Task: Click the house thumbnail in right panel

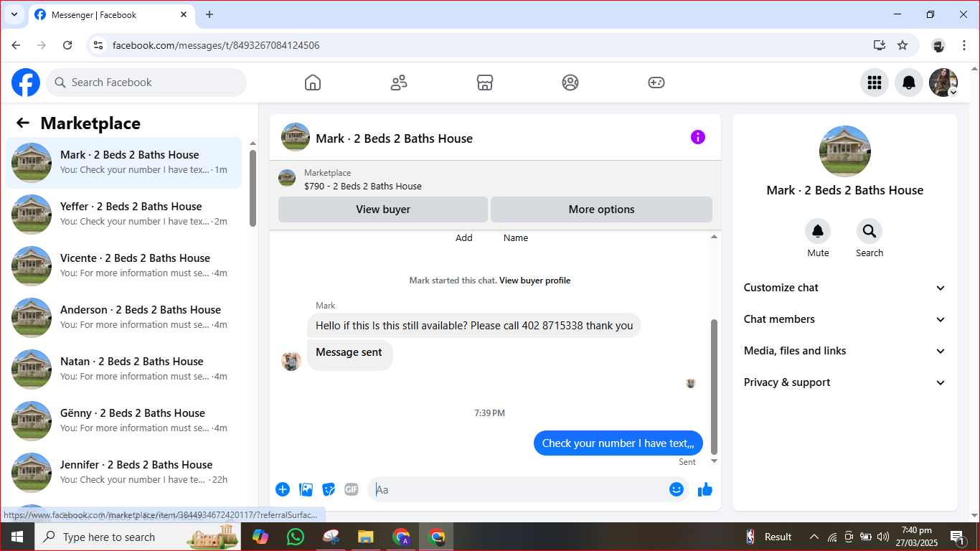Action: click(x=845, y=151)
